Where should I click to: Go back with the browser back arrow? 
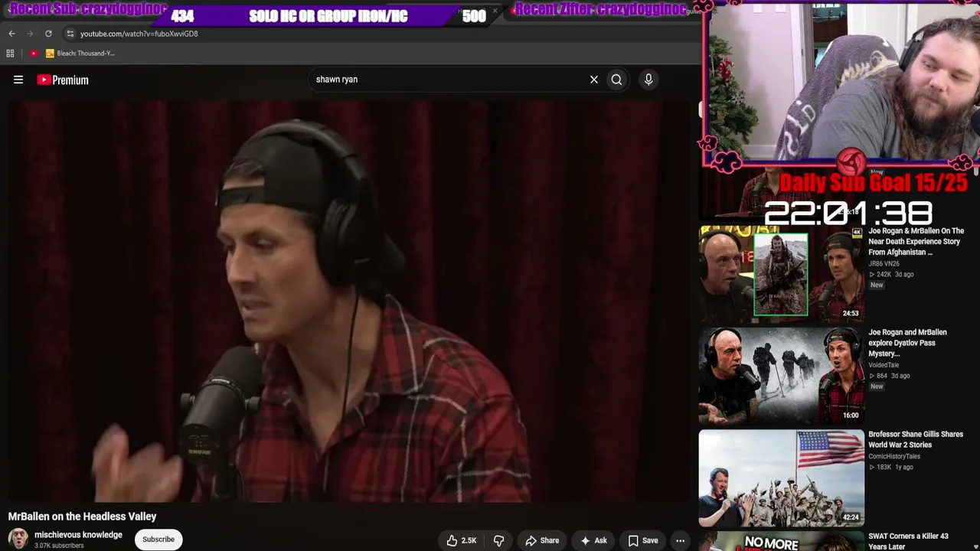(x=11, y=34)
